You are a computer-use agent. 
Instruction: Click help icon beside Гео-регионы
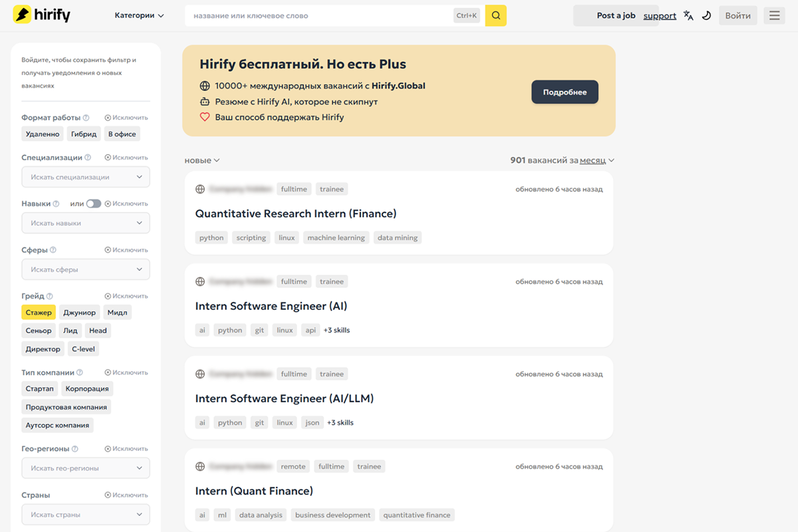(x=75, y=449)
